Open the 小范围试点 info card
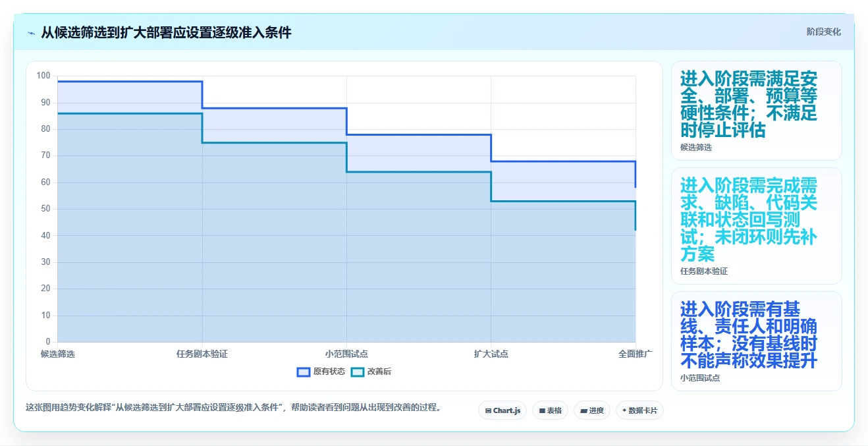Screen dimensions: 868x446 [756, 341]
